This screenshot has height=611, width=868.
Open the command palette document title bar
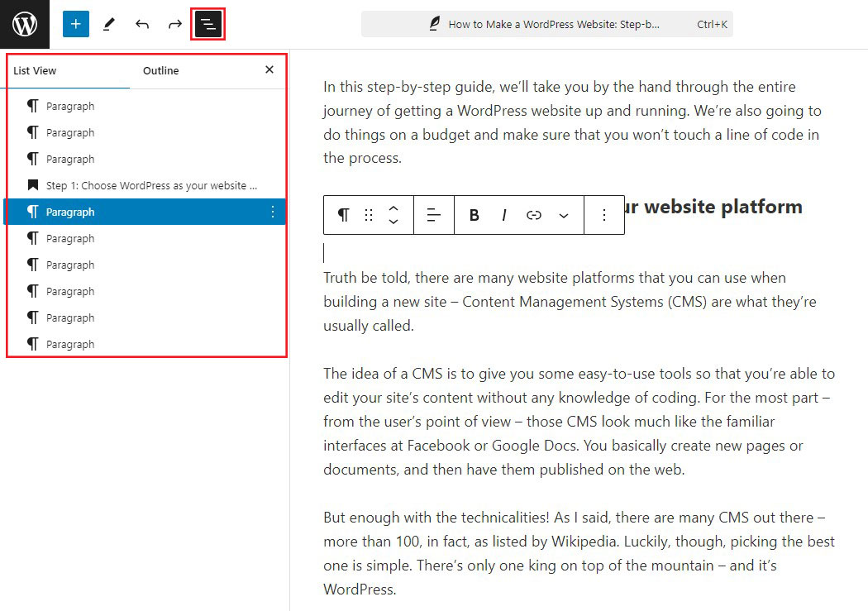click(x=547, y=24)
